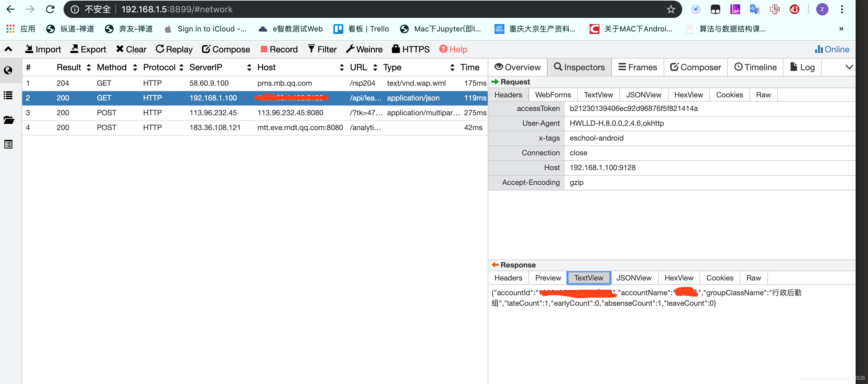Screen dimensions: 868x384
Task: Select the Network globe sidebar icon
Action: pyautogui.click(x=8, y=70)
